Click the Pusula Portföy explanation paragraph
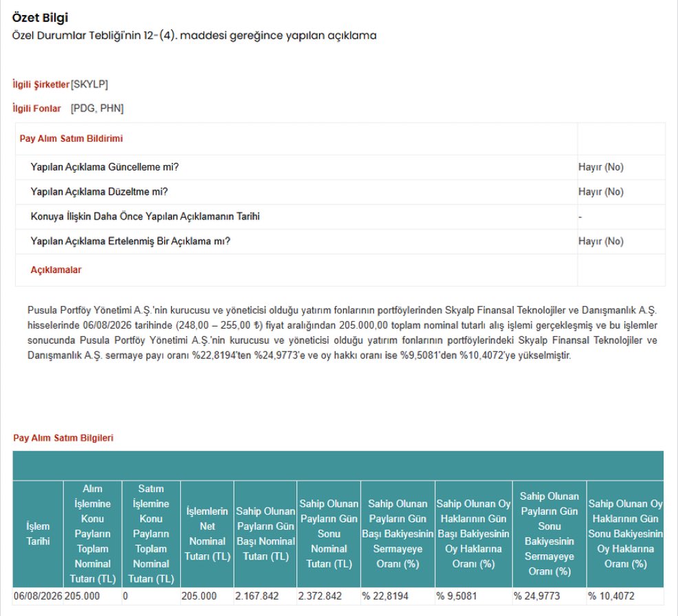The image size is (678, 616). [x=342, y=333]
